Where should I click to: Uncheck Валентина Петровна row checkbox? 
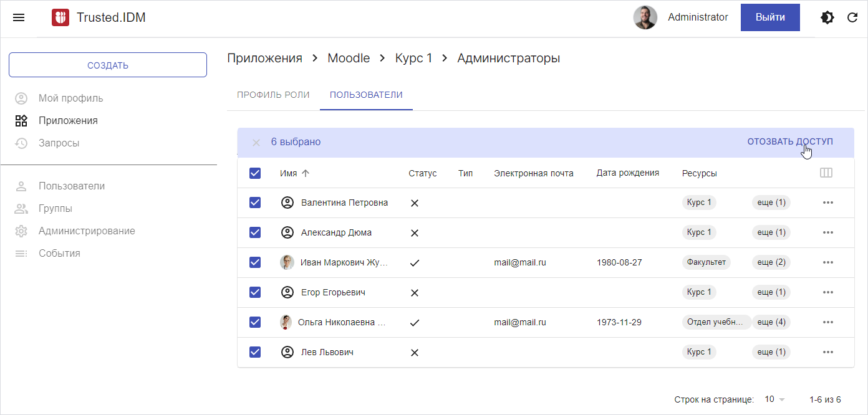point(255,203)
